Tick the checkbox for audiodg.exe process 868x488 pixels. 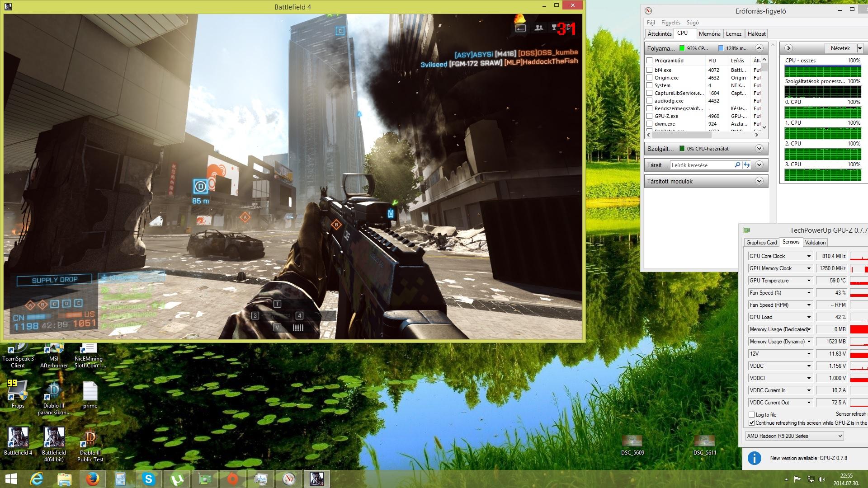point(650,101)
